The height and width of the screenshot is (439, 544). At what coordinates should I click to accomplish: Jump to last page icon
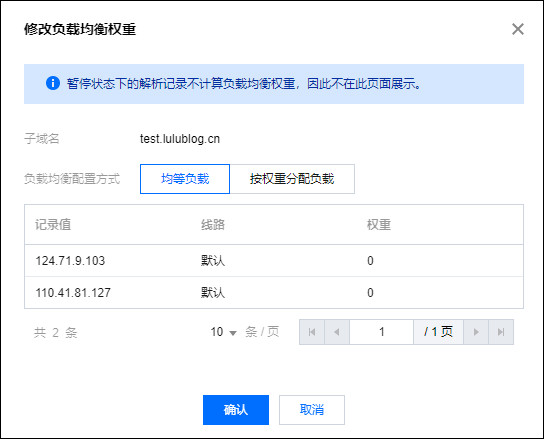[x=501, y=332]
